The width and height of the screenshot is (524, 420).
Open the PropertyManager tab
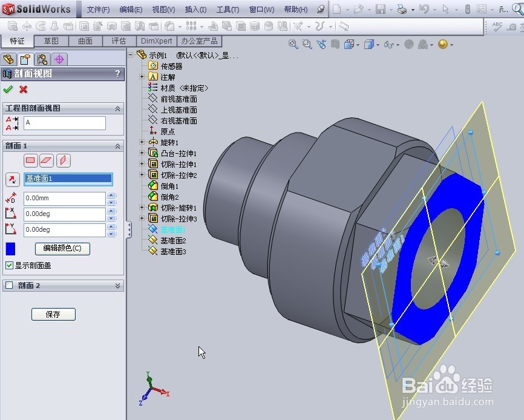click(25, 59)
